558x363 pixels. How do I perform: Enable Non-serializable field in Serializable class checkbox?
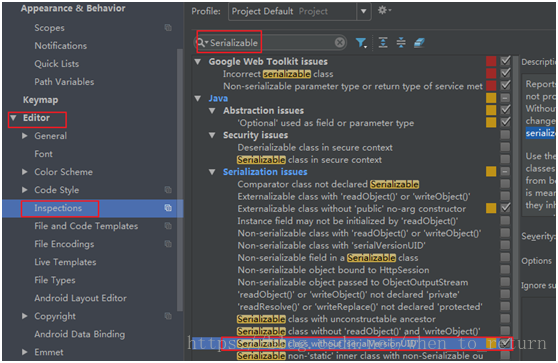click(x=505, y=257)
